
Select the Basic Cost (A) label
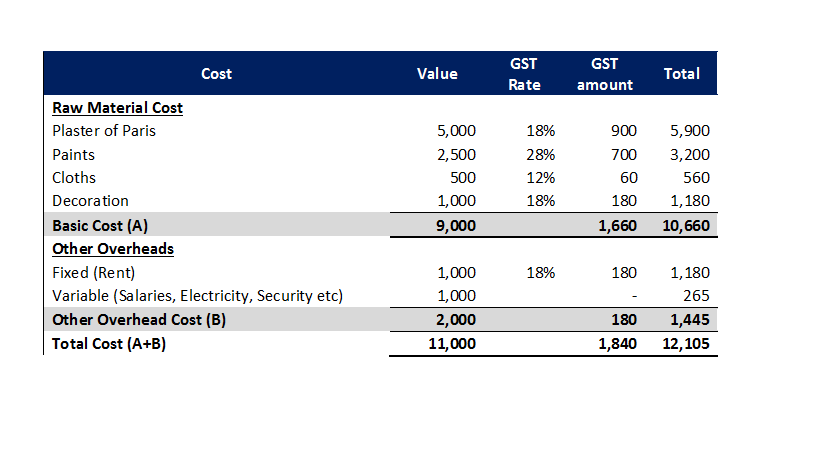pos(99,225)
